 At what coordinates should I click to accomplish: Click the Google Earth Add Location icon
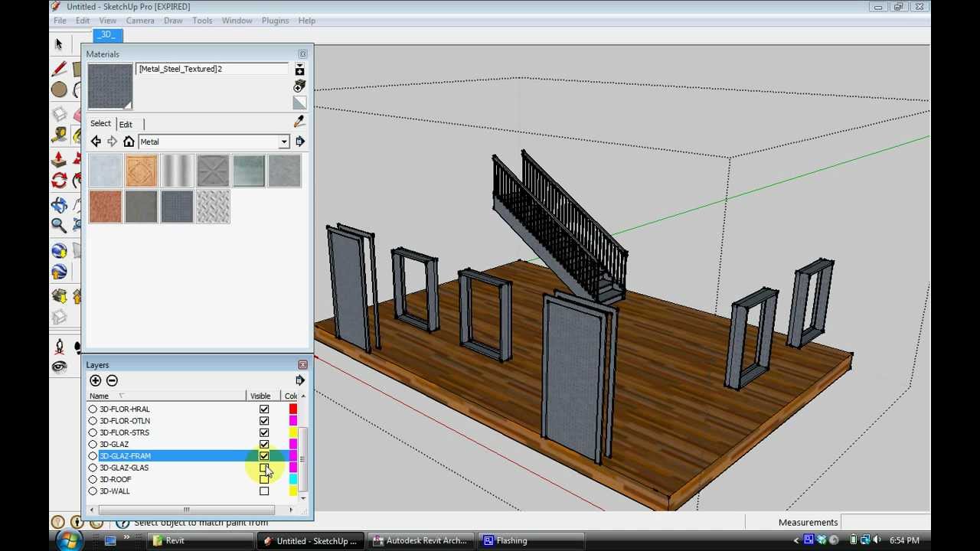[x=59, y=251]
